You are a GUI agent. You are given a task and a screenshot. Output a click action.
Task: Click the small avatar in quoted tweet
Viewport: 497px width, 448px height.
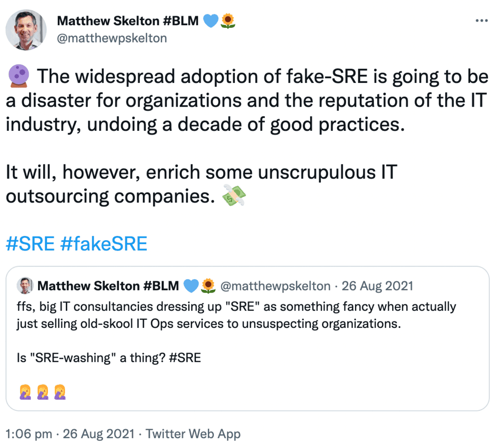pyautogui.click(x=25, y=285)
